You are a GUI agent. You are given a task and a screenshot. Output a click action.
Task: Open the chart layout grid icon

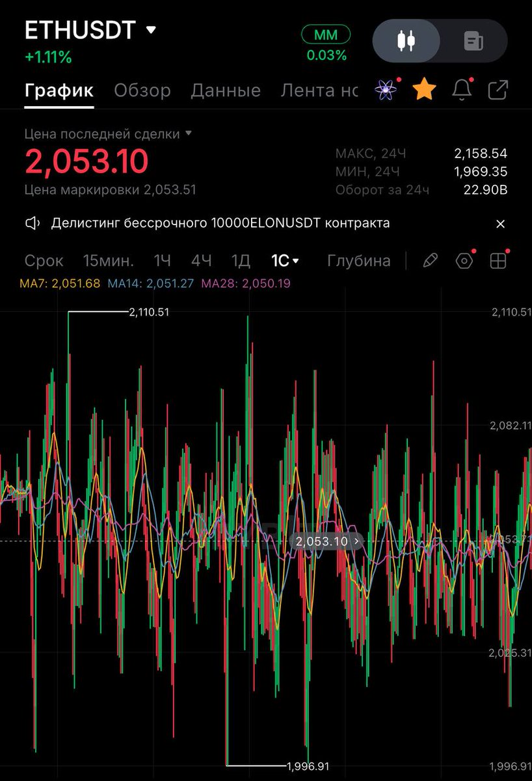click(x=498, y=261)
